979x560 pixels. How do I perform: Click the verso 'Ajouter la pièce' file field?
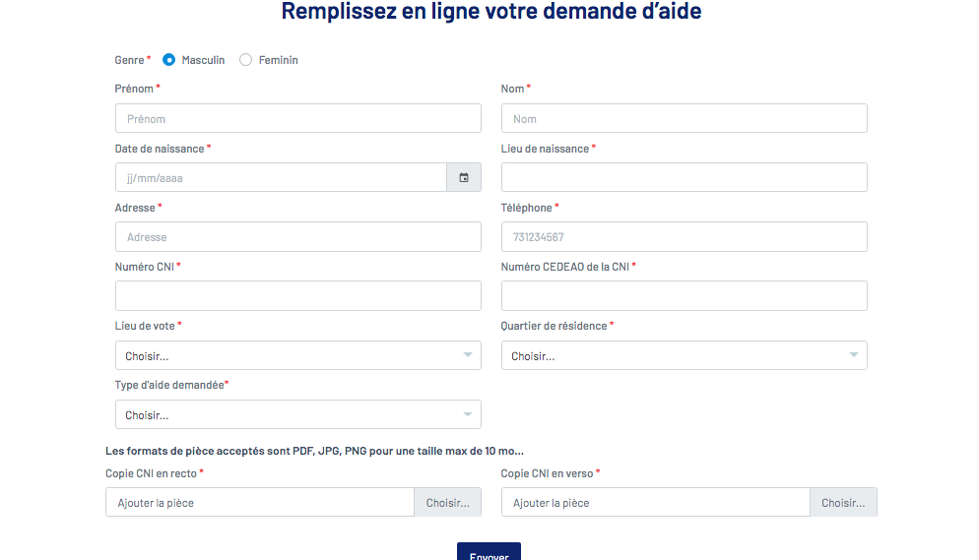tap(655, 502)
